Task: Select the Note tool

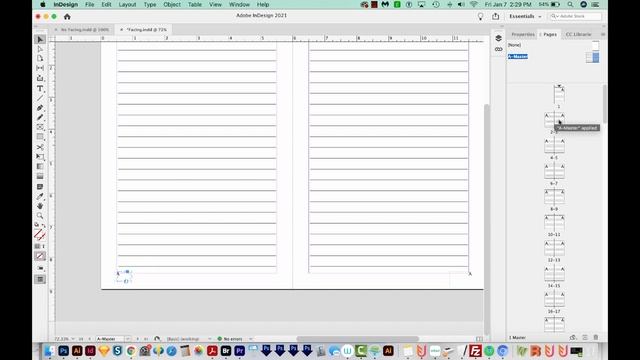Action: 40,187
